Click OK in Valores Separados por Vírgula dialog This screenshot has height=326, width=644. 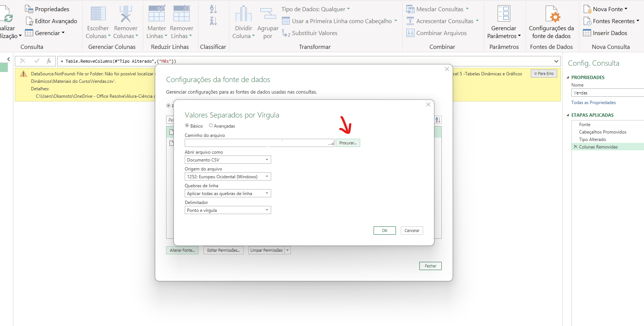coord(385,231)
